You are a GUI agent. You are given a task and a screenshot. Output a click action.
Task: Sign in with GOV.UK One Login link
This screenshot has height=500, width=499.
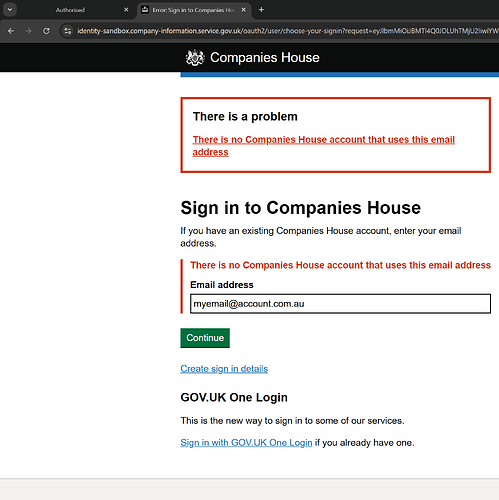tap(246, 443)
